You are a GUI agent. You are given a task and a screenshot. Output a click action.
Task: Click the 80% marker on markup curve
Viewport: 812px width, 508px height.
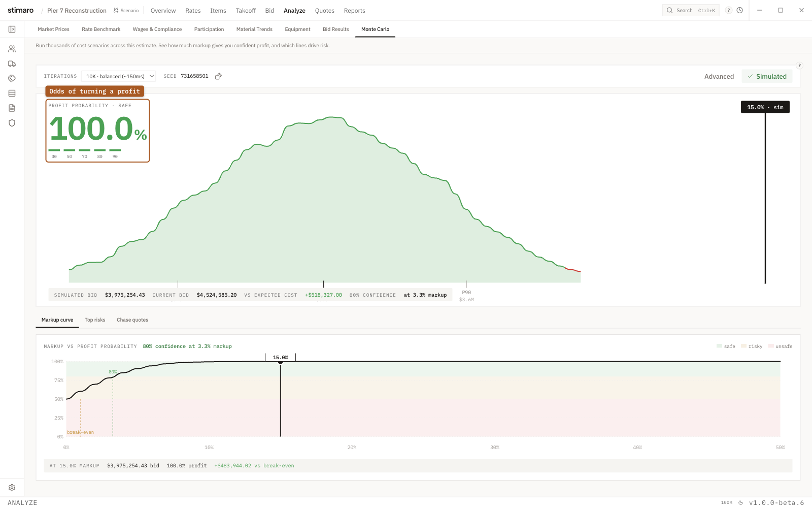pyautogui.click(x=113, y=372)
